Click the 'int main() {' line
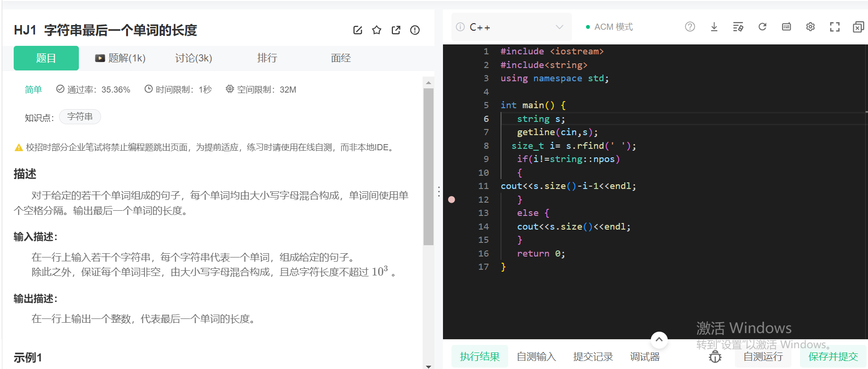The height and width of the screenshot is (369, 868). 533,105
